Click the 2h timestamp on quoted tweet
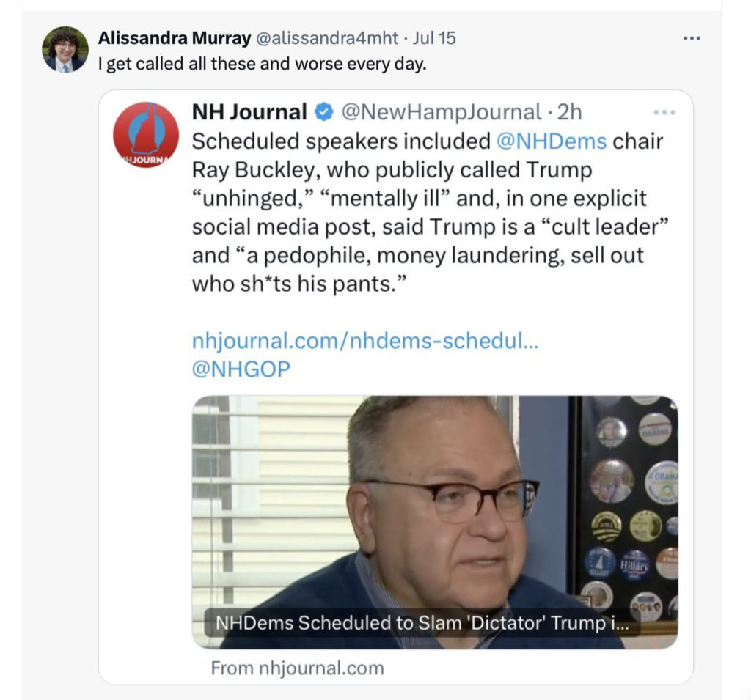 [x=569, y=112]
